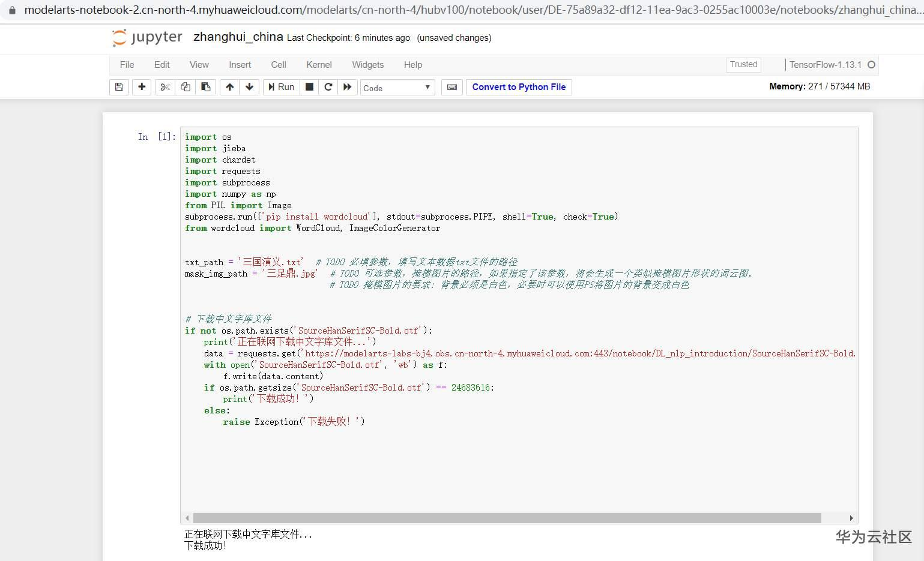Click the line 'import jieba'
Image resolution: width=924 pixels, height=561 pixels.
click(215, 148)
